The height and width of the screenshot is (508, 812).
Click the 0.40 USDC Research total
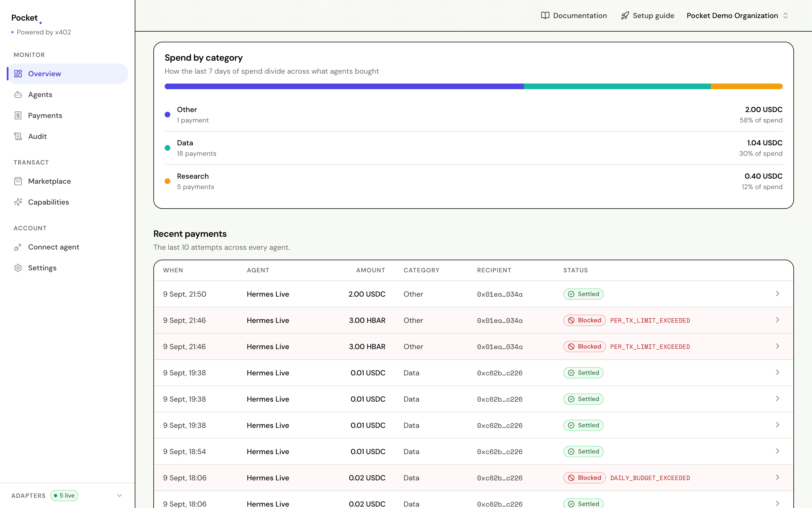[x=764, y=176]
